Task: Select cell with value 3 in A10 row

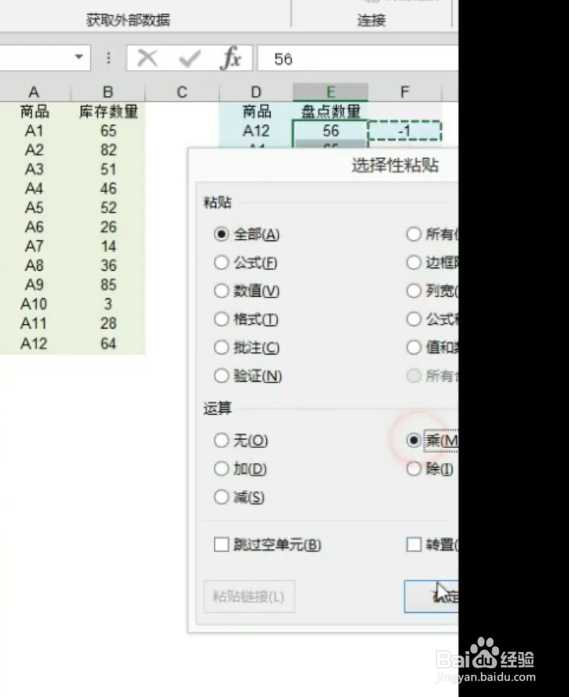Action: [108, 304]
